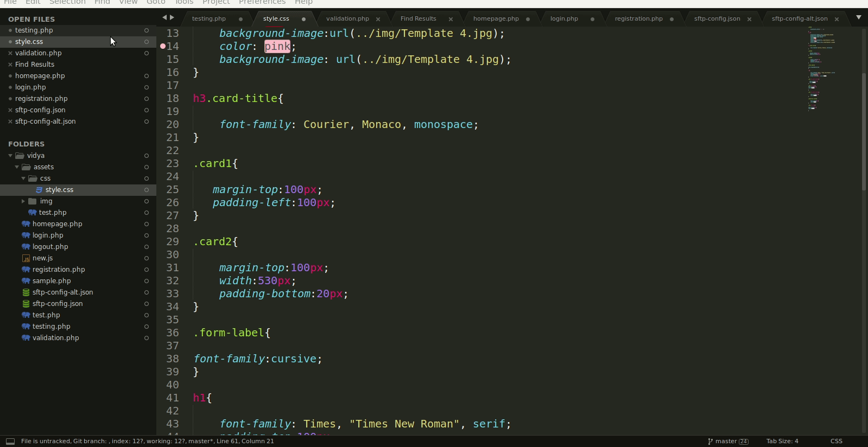Click the git status message in status bar
868x447 pixels.
tap(147, 441)
